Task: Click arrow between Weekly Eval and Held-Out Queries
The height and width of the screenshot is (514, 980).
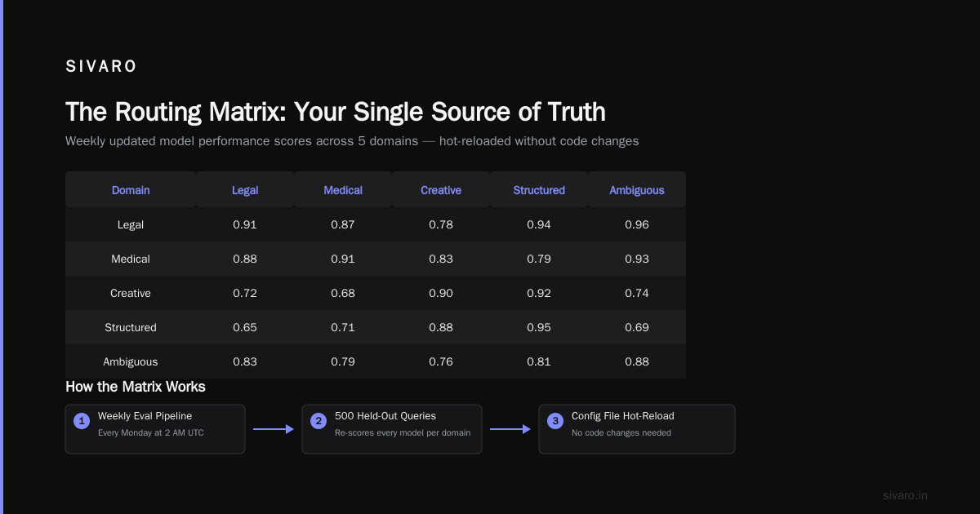Action: tap(274, 428)
